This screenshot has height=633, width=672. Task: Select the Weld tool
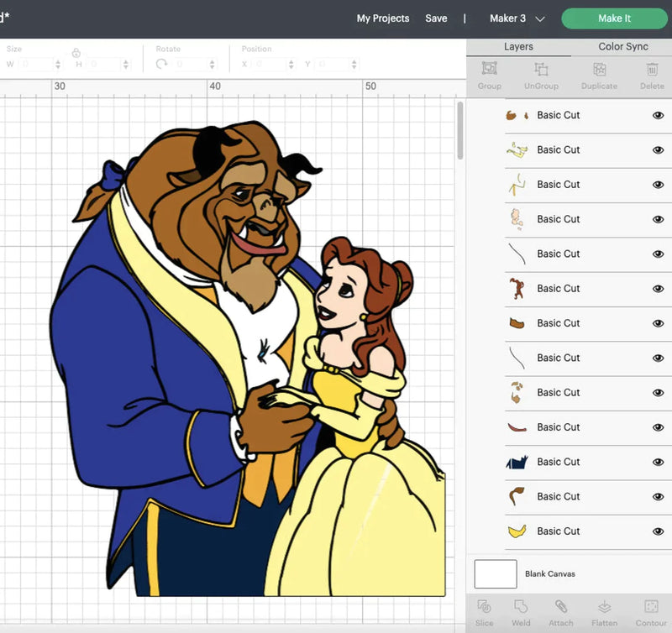pyautogui.click(x=521, y=608)
